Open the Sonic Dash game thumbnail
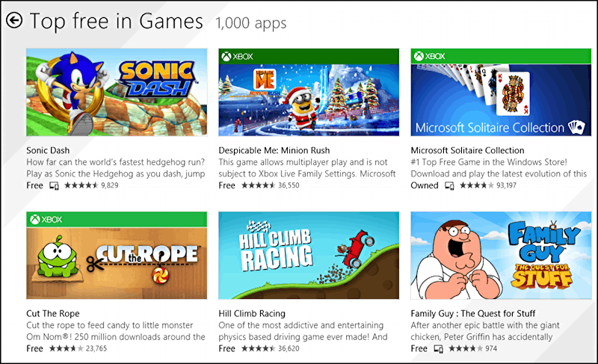This screenshot has width=598, height=364. [x=117, y=91]
